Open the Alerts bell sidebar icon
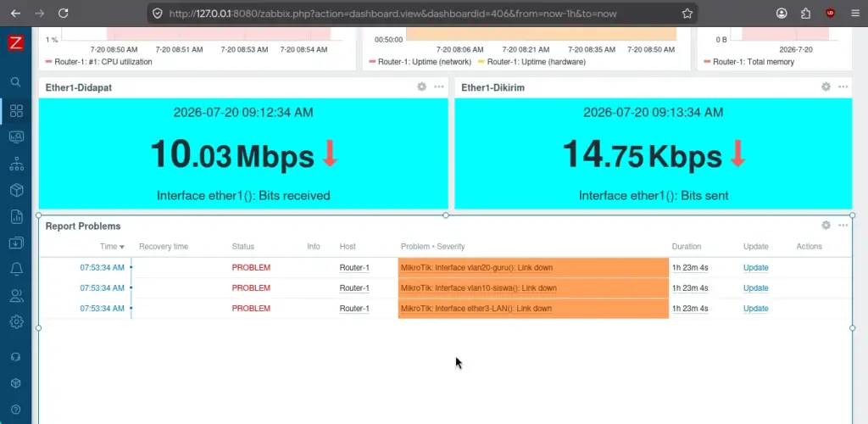This screenshot has width=868, height=424. point(16,269)
